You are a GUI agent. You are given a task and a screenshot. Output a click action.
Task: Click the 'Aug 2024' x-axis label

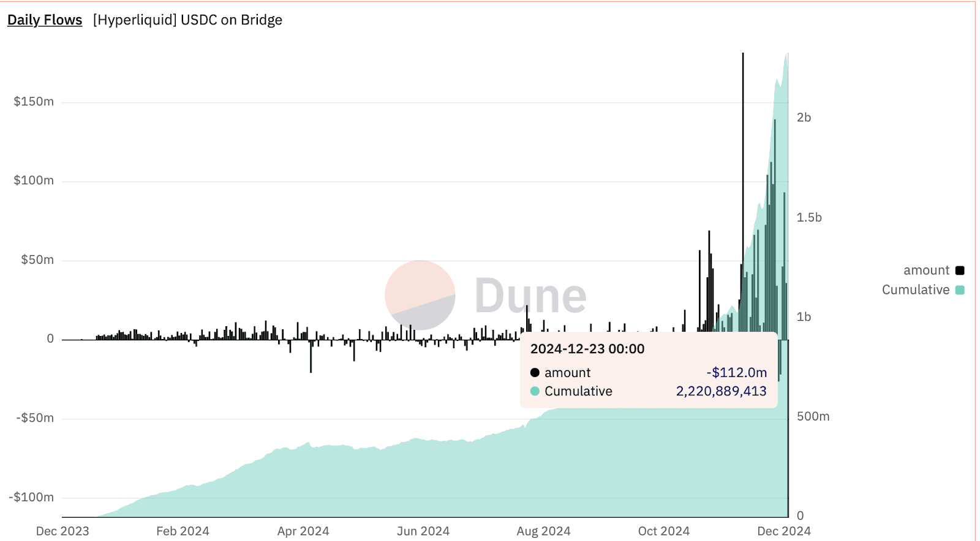point(543,531)
